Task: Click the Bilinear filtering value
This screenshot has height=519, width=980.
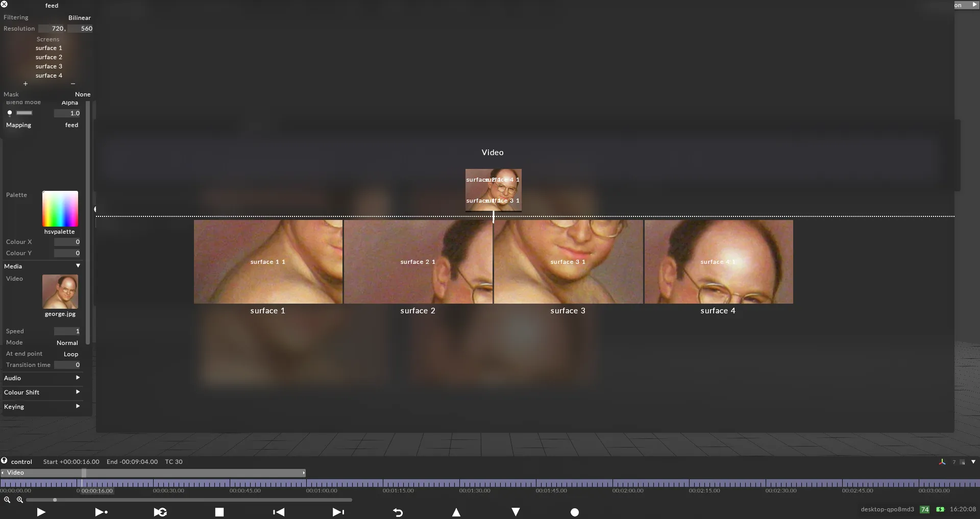Action: tap(79, 18)
